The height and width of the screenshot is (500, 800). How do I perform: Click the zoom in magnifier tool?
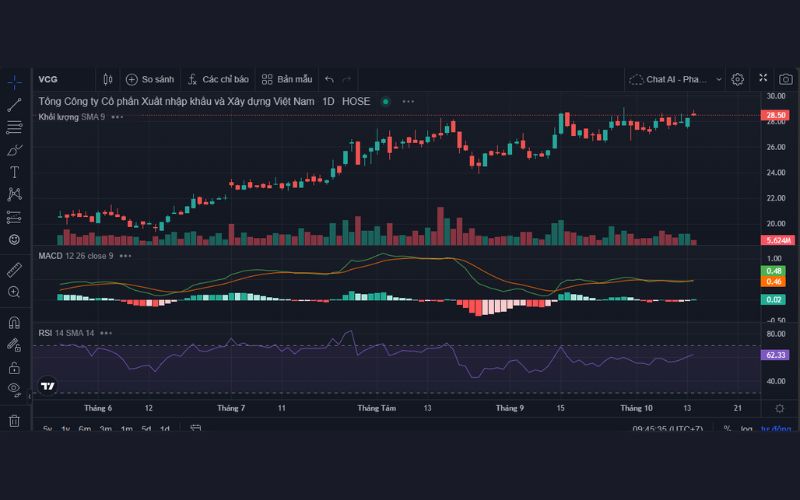[x=14, y=292]
